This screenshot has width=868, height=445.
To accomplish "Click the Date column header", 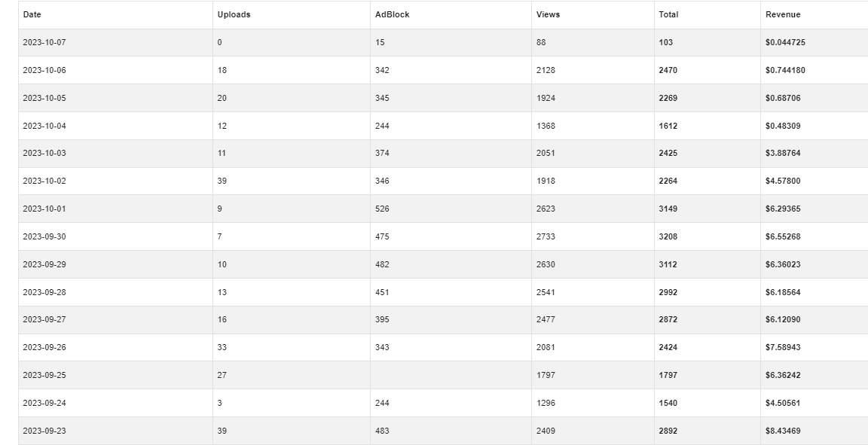I will 32,14.
